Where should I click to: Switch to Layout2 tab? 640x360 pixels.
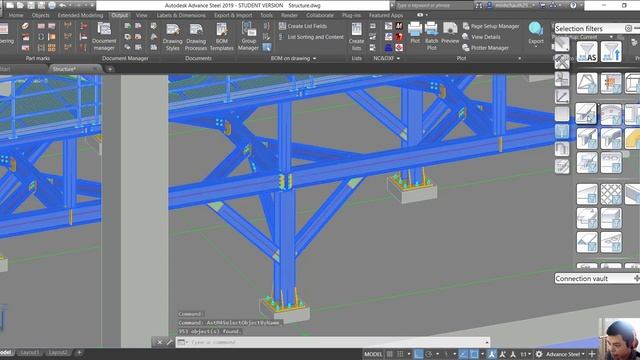(x=58, y=352)
